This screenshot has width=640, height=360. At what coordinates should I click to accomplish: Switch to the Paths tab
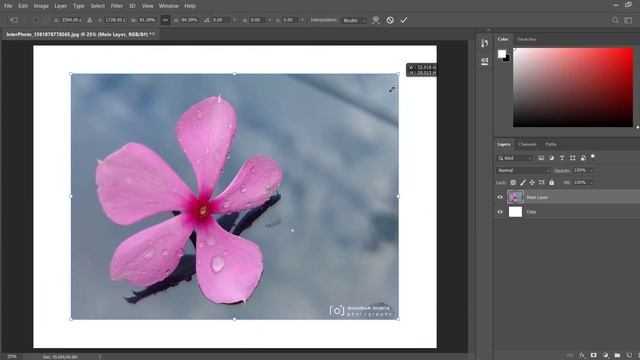pos(551,144)
